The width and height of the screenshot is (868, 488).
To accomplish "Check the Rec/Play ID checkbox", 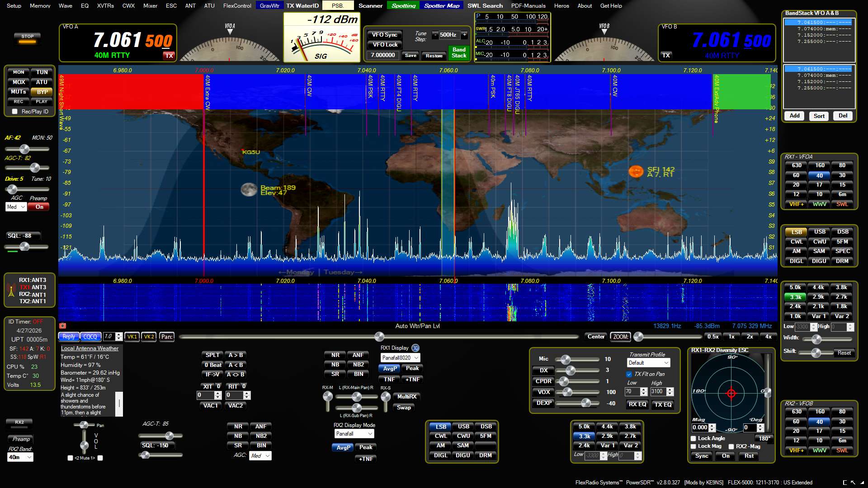I will click(x=15, y=112).
